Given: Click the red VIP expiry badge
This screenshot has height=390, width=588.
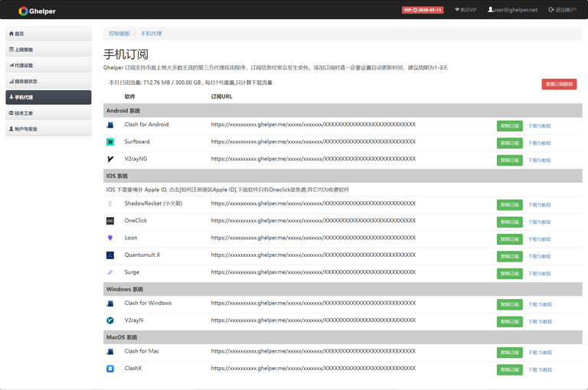Looking at the screenshot, I should coord(423,10).
